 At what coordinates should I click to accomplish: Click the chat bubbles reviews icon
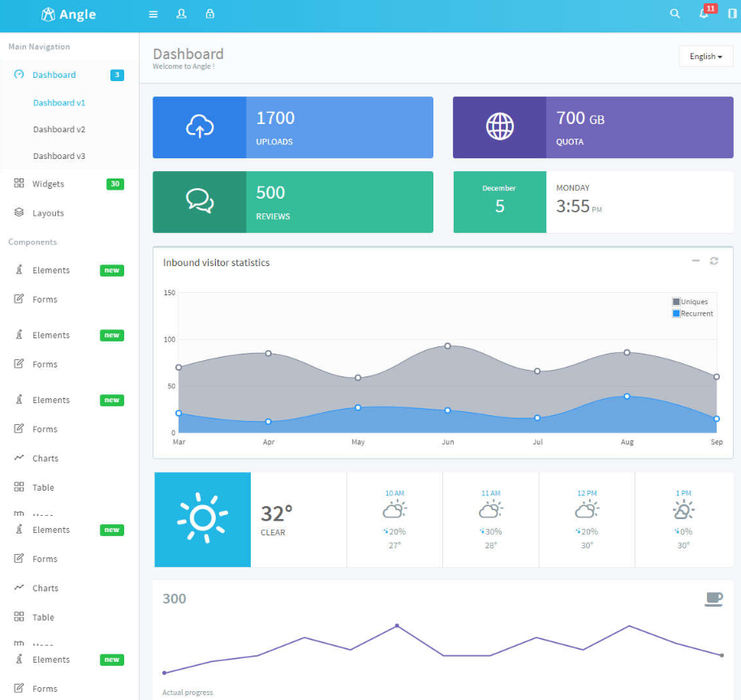click(200, 201)
